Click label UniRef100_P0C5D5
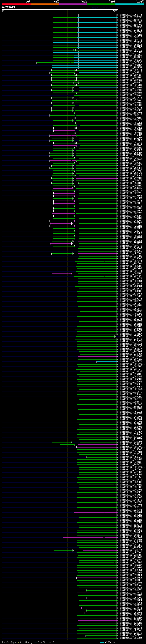This screenshot has height=644, width=146. (131, 48)
